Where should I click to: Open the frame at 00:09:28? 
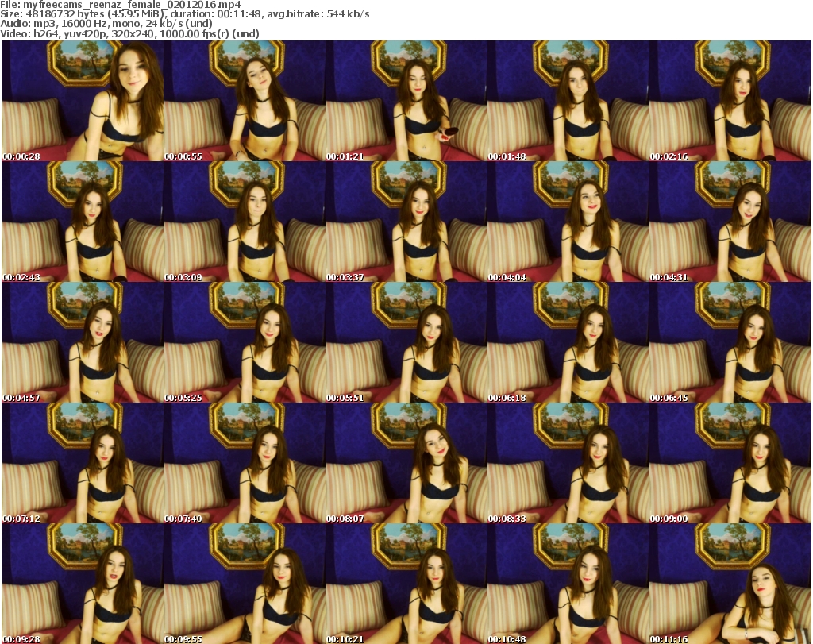(83, 584)
